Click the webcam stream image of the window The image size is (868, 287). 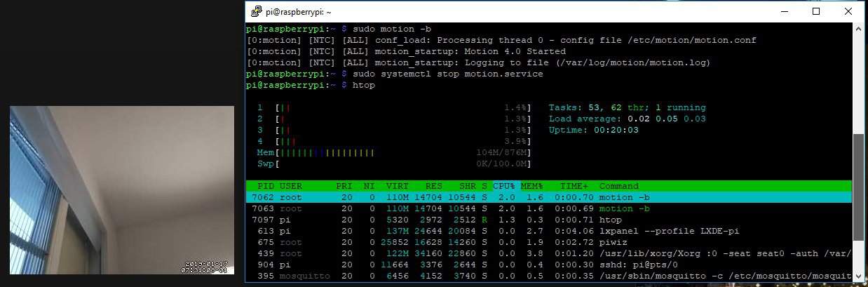click(121, 190)
